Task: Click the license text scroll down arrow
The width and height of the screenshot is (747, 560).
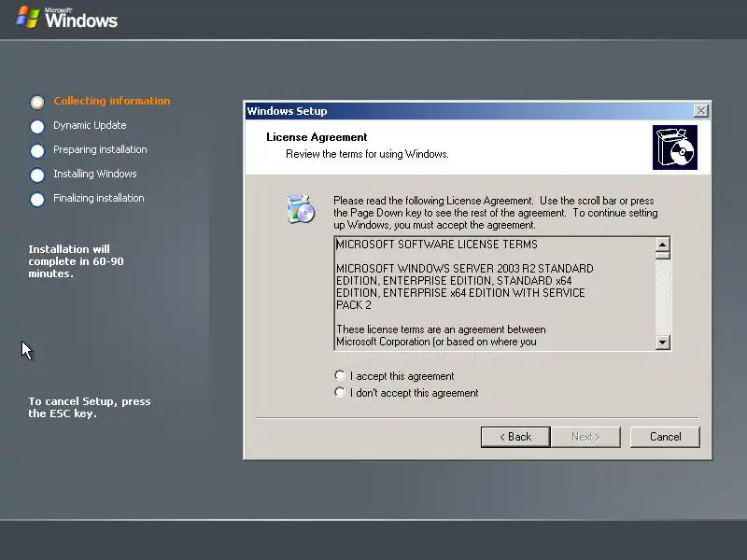Action: (662, 342)
